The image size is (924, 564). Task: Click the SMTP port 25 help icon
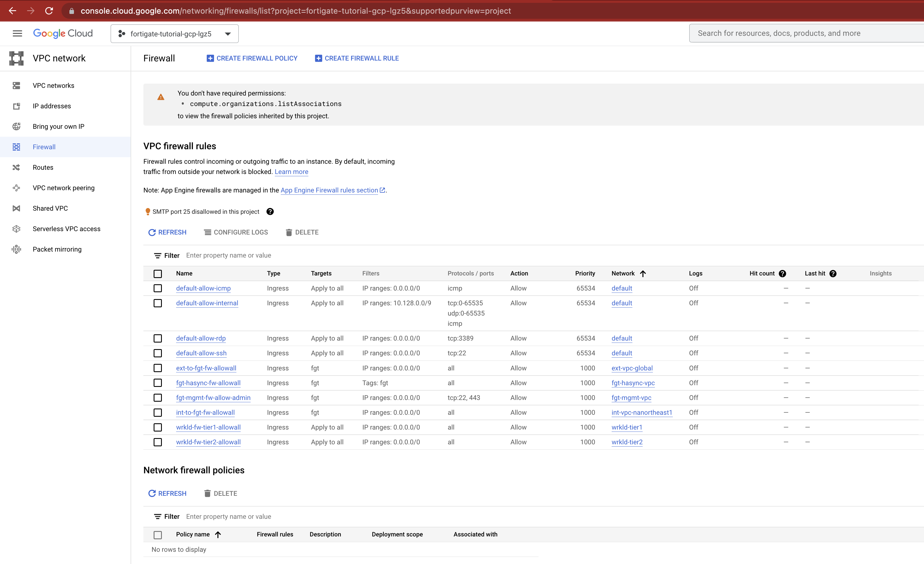(x=270, y=212)
